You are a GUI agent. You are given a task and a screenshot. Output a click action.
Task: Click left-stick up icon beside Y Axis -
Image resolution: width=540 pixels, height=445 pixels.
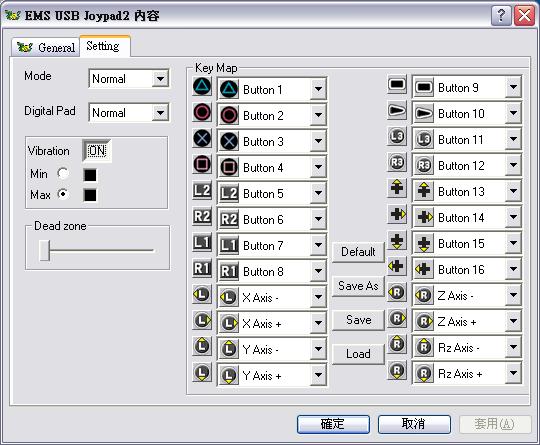pyautogui.click(x=202, y=346)
